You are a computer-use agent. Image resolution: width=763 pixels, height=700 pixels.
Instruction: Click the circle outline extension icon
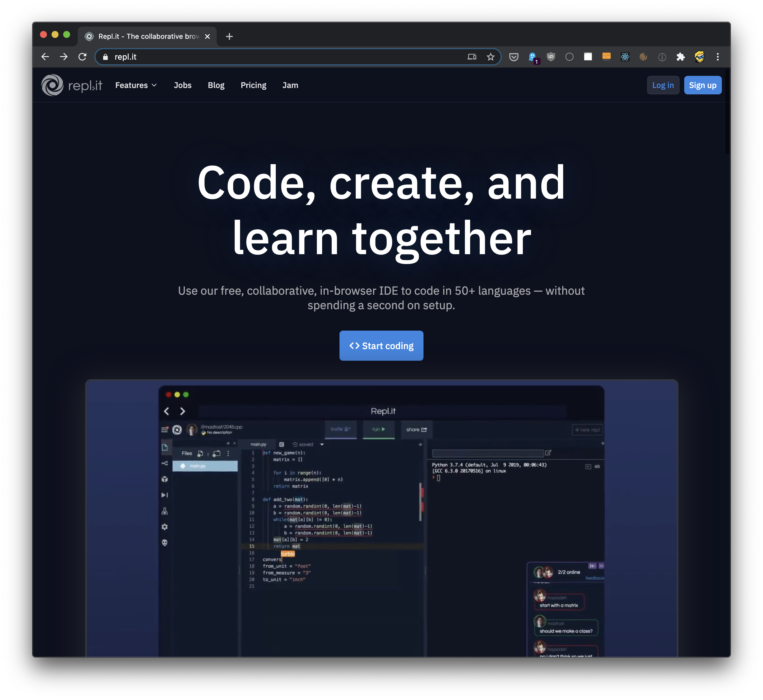point(569,57)
